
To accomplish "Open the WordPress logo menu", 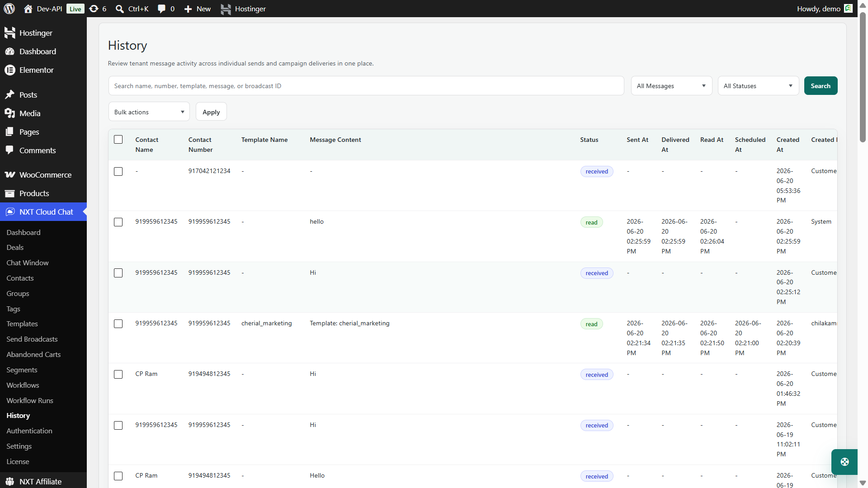I will [9, 9].
